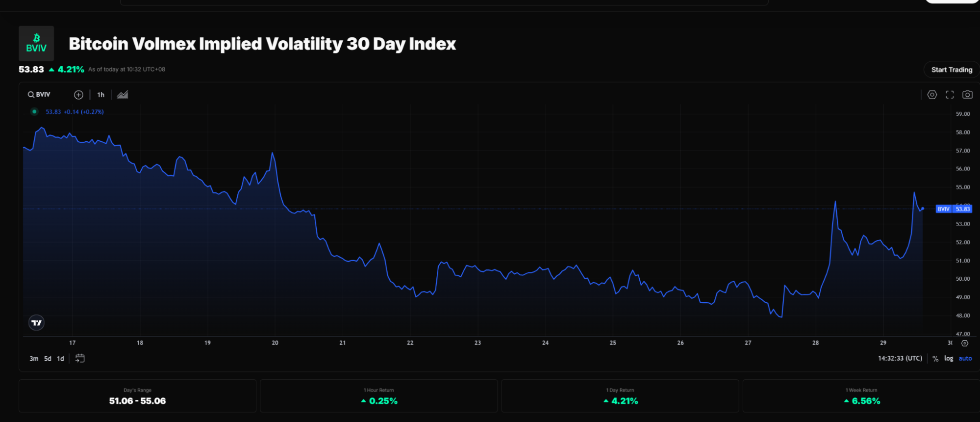Open the 1h interval dropdown
Viewport: 980px width, 422px height.
pos(101,95)
